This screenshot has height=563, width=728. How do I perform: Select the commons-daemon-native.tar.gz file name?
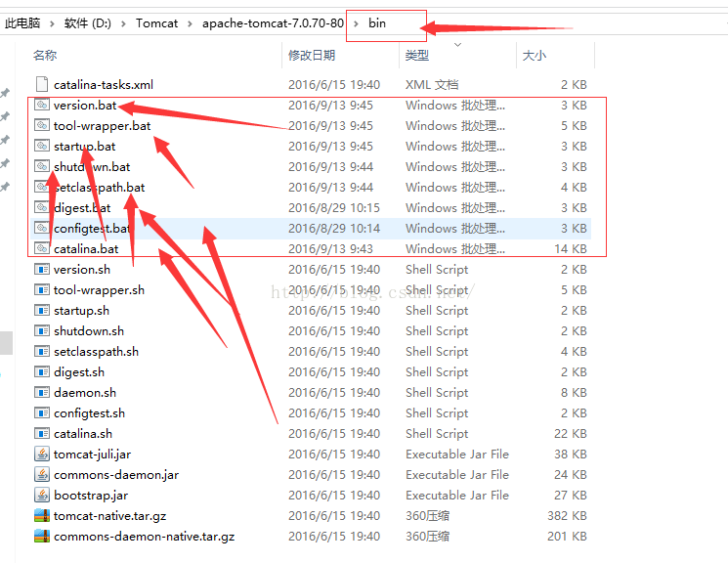[144, 536]
